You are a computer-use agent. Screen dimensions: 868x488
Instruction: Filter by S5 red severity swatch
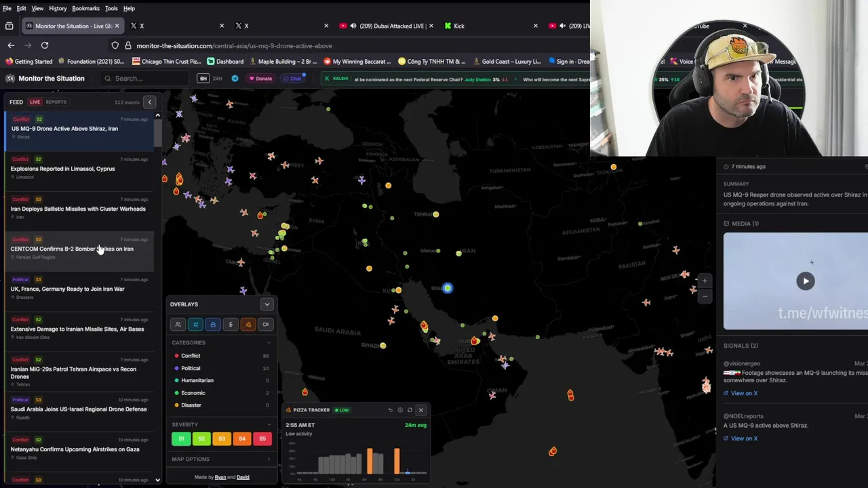point(262,439)
